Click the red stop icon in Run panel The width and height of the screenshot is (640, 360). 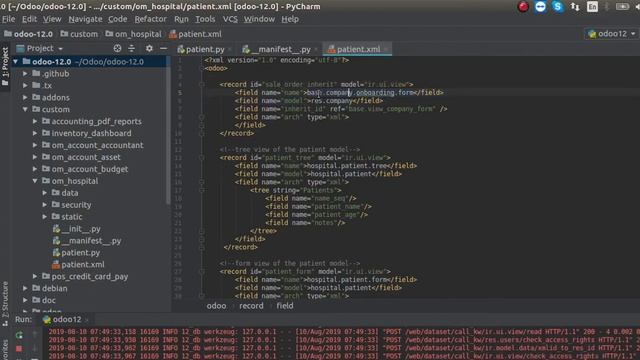pyautogui.click(x=19, y=349)
